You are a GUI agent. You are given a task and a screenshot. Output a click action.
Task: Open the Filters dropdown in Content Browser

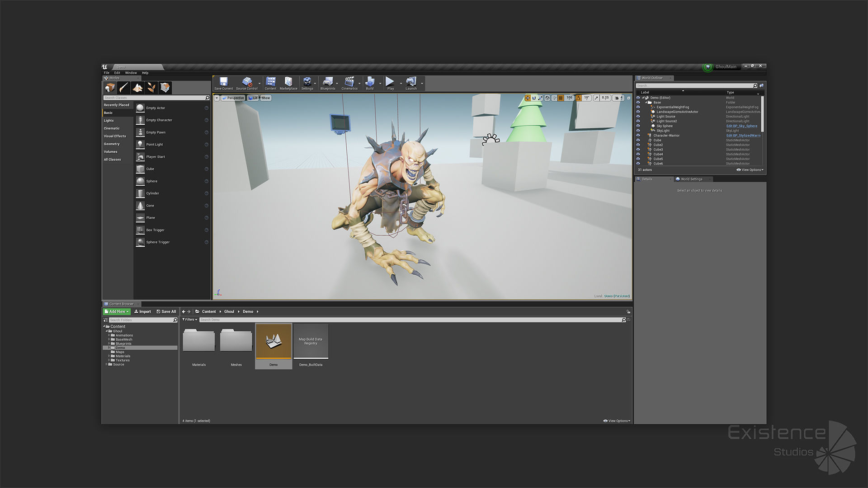point(190,319)
